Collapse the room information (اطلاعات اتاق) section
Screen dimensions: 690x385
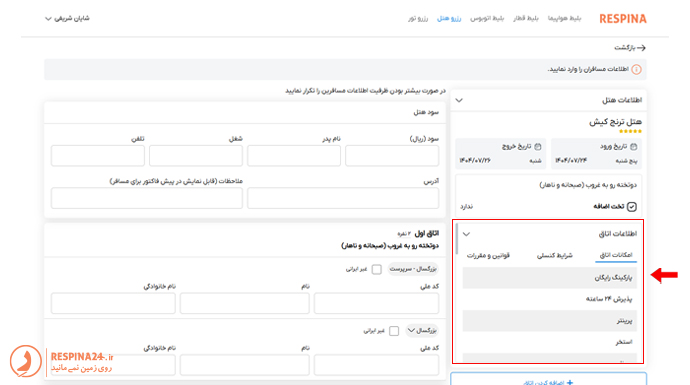click(466, 234)
